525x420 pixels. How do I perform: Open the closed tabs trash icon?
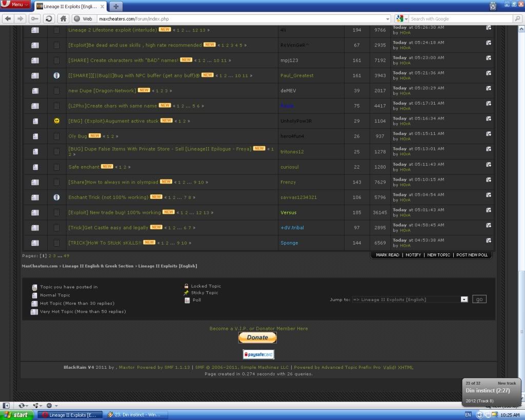[493, 6]
